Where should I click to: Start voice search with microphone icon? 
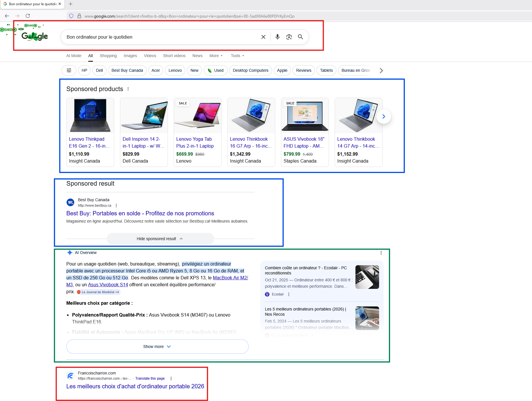277,37
